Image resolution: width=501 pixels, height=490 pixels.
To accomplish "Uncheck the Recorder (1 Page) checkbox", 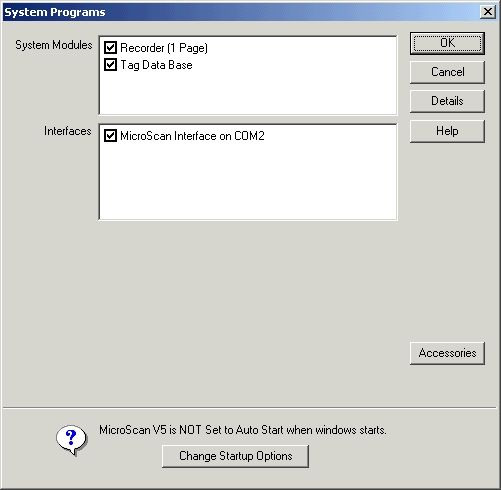I will coord(110,48).
